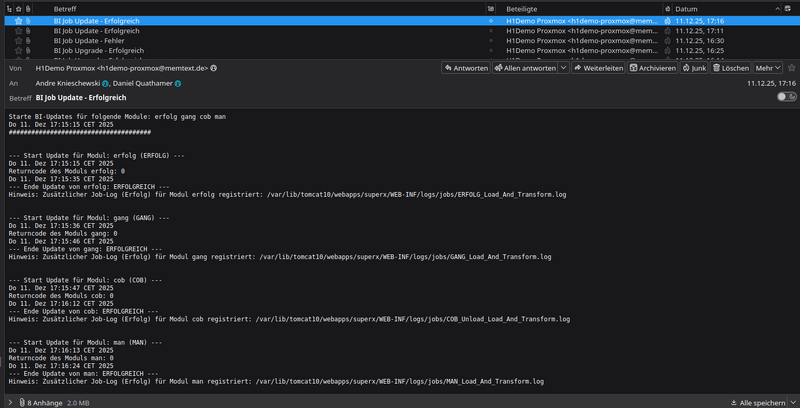This screenshot has width=800, height=408.
Task: Mark the message as Junk
Action: 695,68
